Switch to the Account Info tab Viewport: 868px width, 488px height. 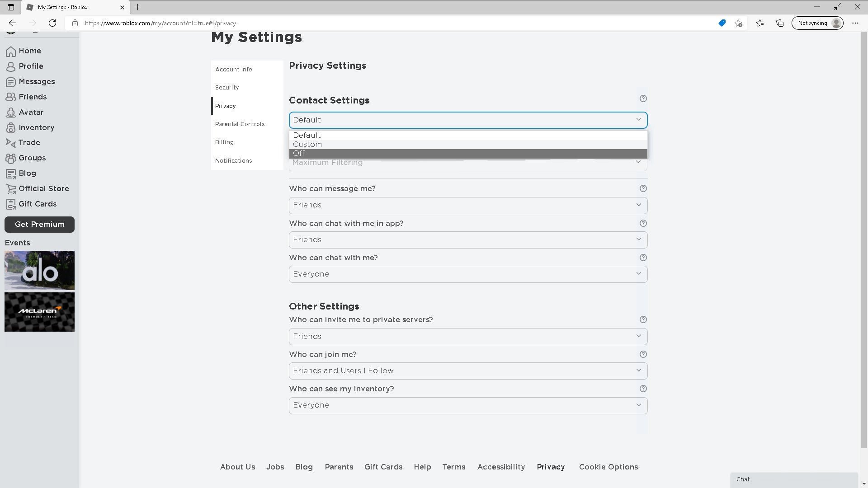247,70
